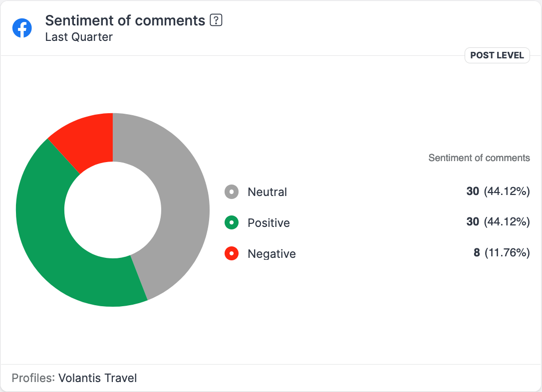Image resolution: width=542 pixels, height=392 pixels.
Task: Click the Sentiment of comments title
Action: (x=125, y=20)
